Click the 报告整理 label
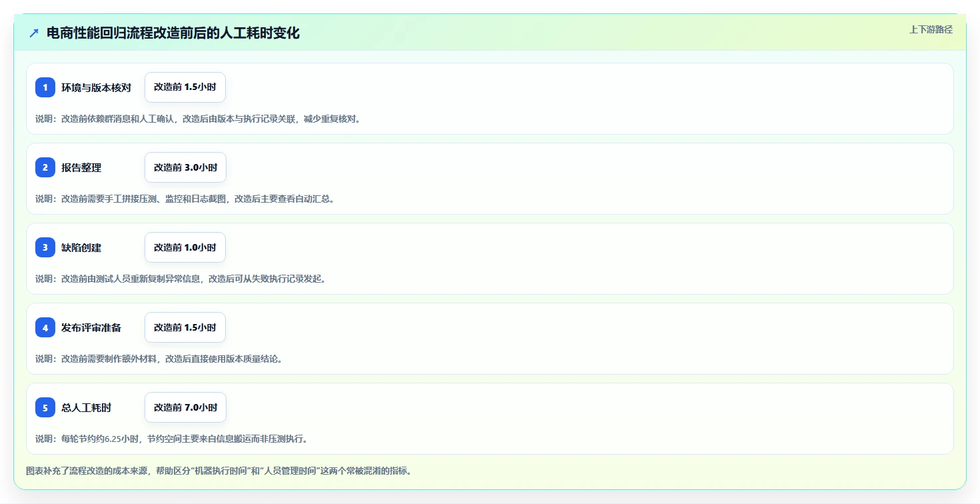Screen dimensions: 980x504 coord(81,167)
